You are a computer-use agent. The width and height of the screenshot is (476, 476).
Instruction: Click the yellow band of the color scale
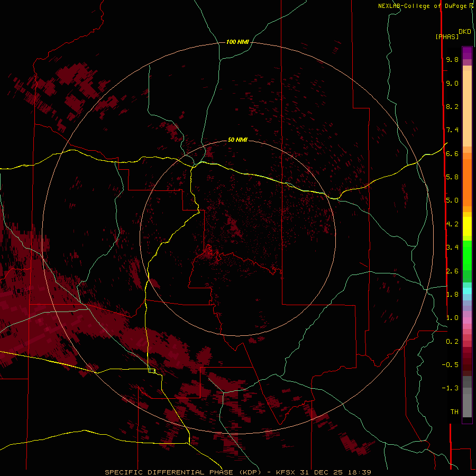point(467,226)
